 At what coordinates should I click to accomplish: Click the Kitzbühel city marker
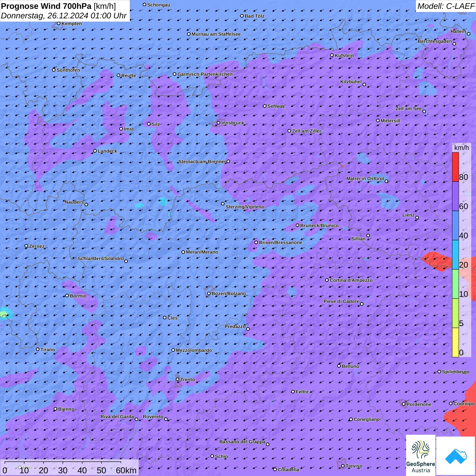pos(364,85)
